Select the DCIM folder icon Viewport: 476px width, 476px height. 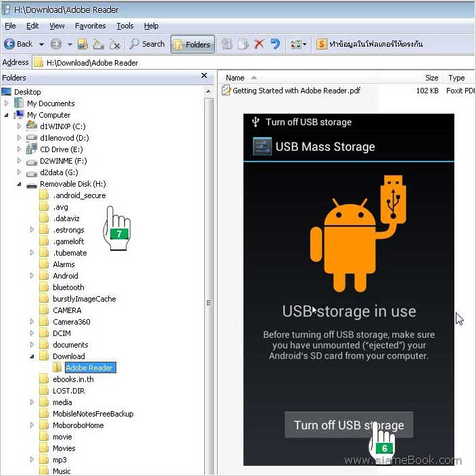coord(44,333)
